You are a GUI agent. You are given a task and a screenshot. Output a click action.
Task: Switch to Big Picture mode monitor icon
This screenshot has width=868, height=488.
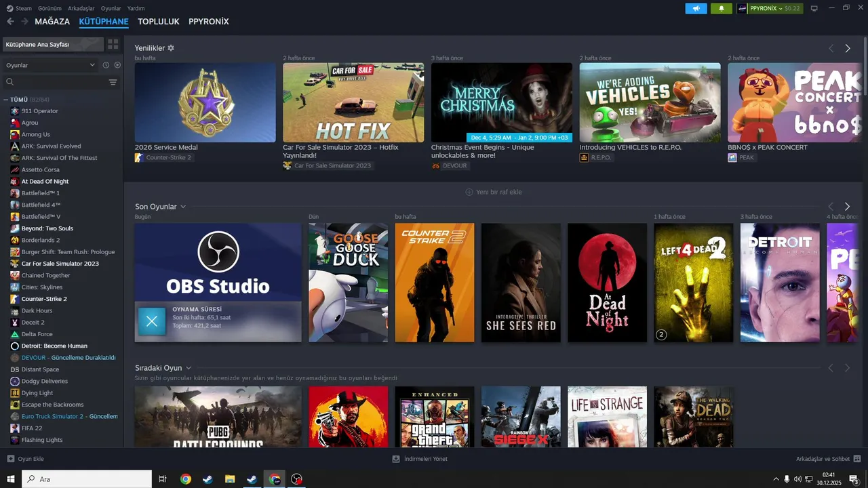(814, 8)
